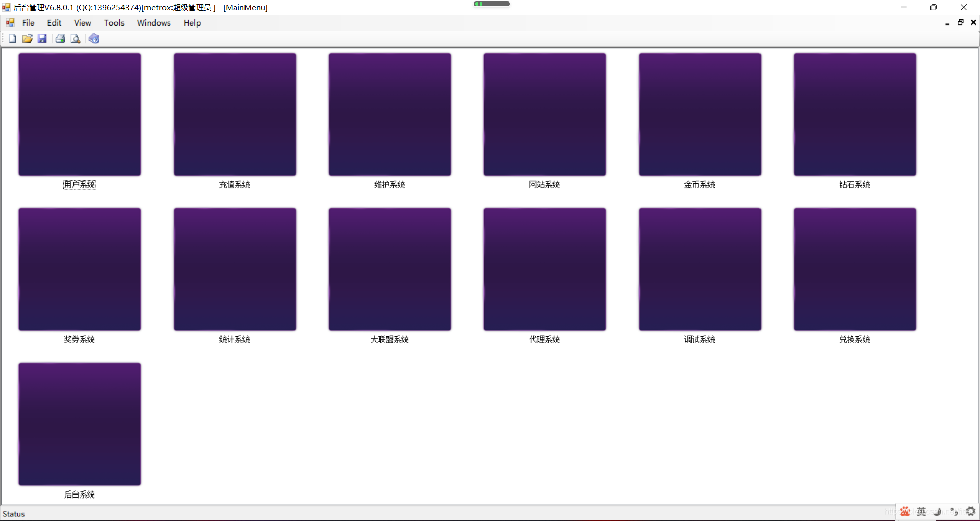Click the 网站系统 label text
This screenshot has height=521, width=980.
(545, 185)
